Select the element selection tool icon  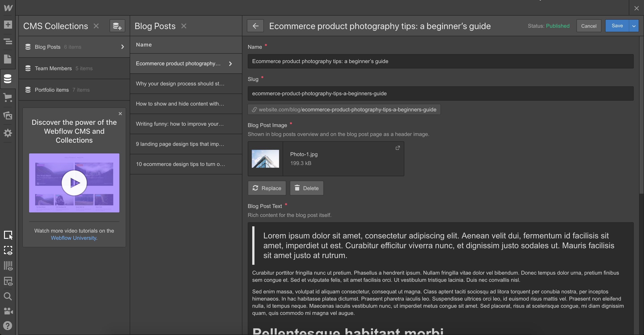point(8,235)
